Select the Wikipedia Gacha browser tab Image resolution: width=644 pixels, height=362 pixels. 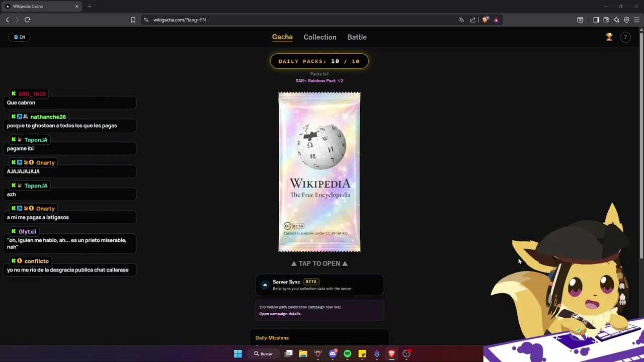[42, 6]
